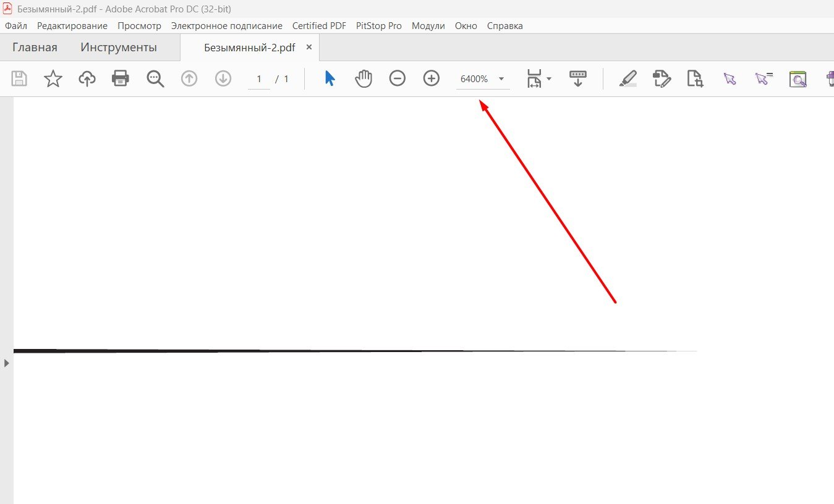Screen dimensions: 834x504
Task: Switch to the Главная tab
Action: [35, 48]
